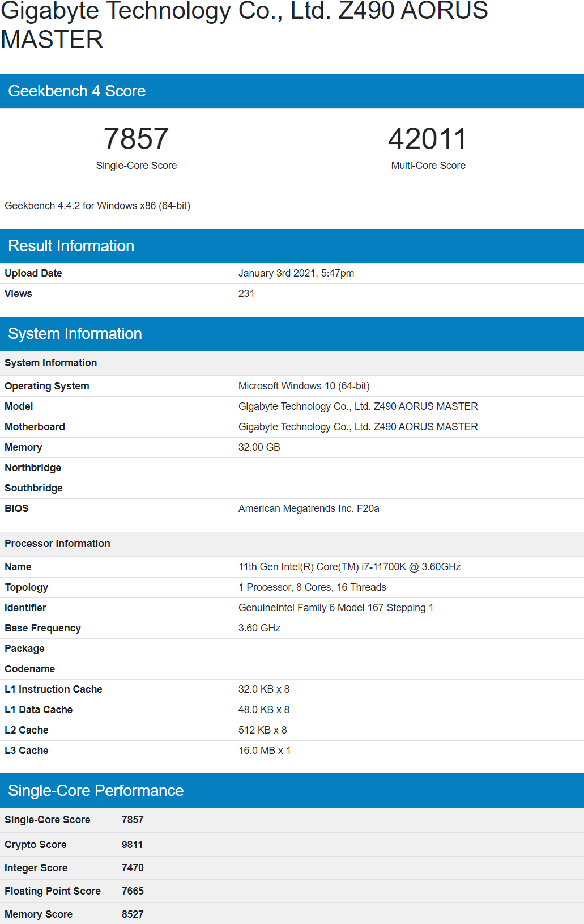Select the views count 231

tap(246, 294)
